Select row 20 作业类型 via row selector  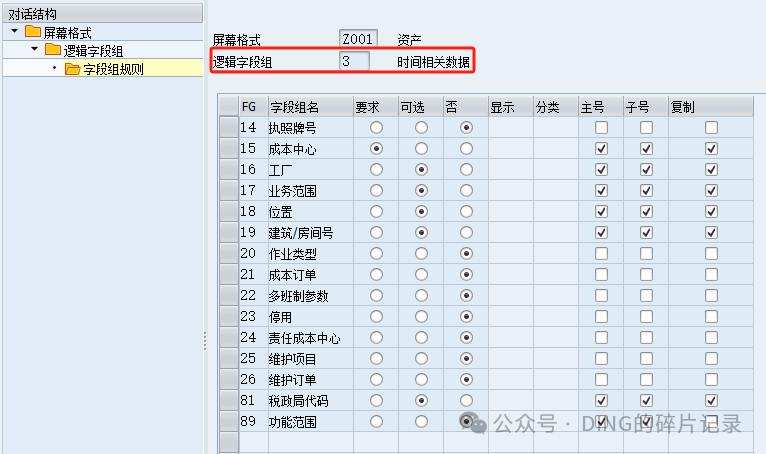[x=229, y=254]
